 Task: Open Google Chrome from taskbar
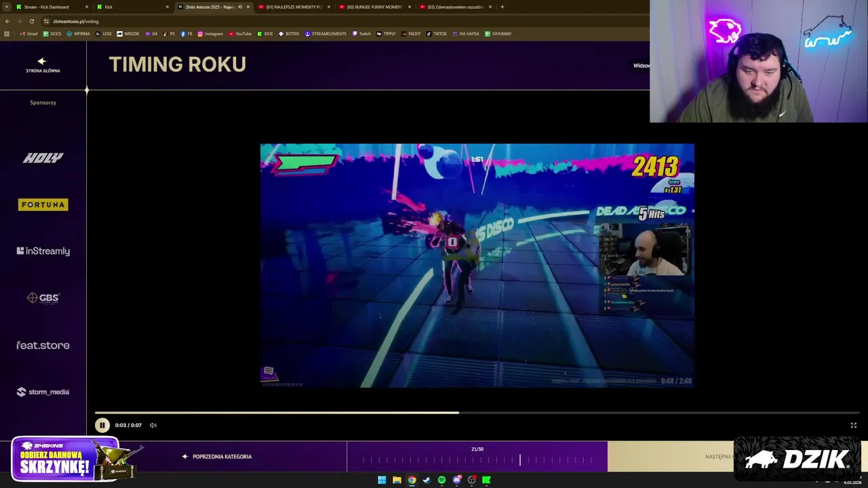(412, 480)
